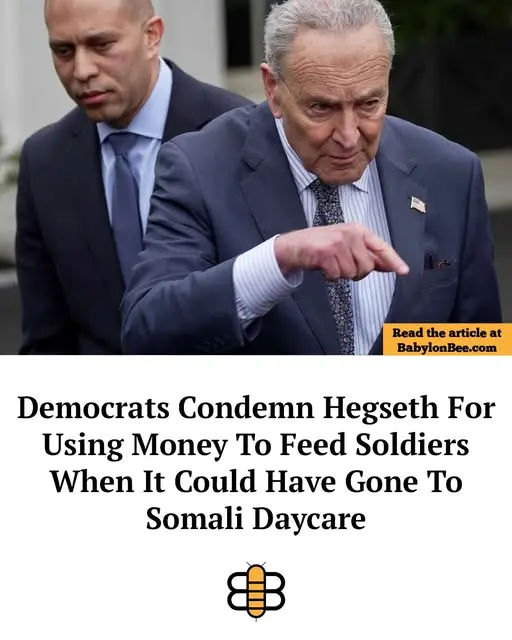Open the 'Read the article at' orange banner

(447, 340)
